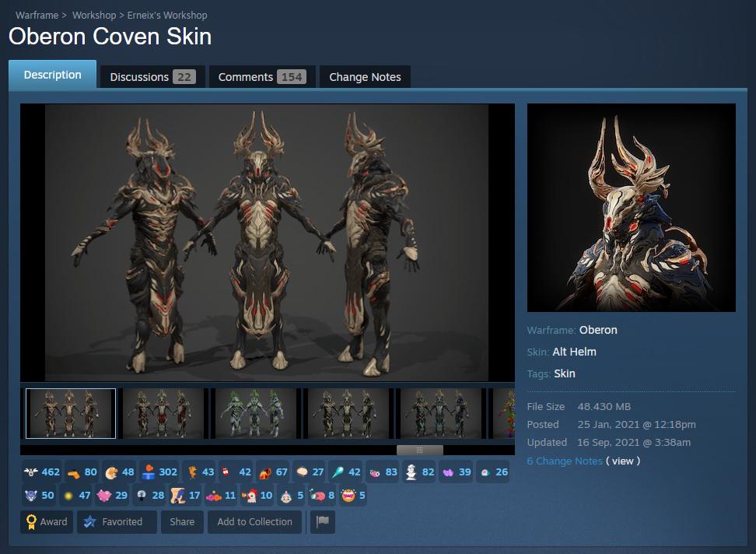
Task: Select the first highlighted skin thumbnail
Action: pos(71,413)
